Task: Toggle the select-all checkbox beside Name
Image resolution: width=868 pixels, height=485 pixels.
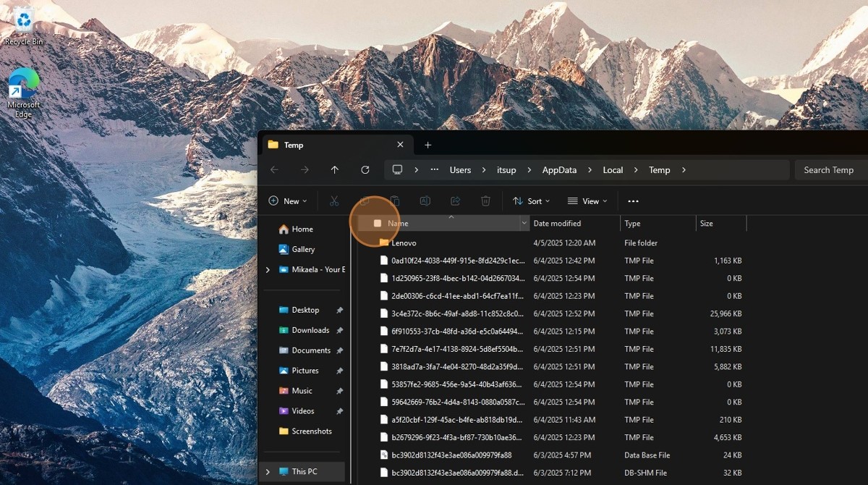Action: [377, 224]
